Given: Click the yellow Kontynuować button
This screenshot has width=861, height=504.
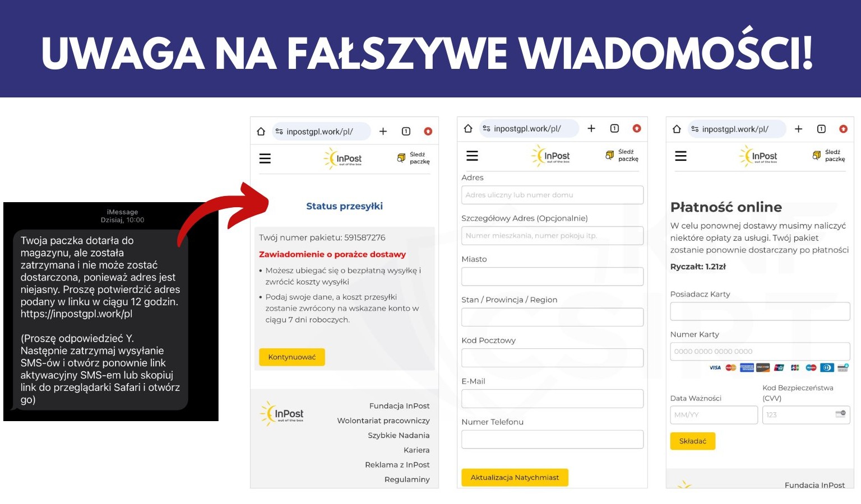Looking at the screenshot, I should point(292,357).
